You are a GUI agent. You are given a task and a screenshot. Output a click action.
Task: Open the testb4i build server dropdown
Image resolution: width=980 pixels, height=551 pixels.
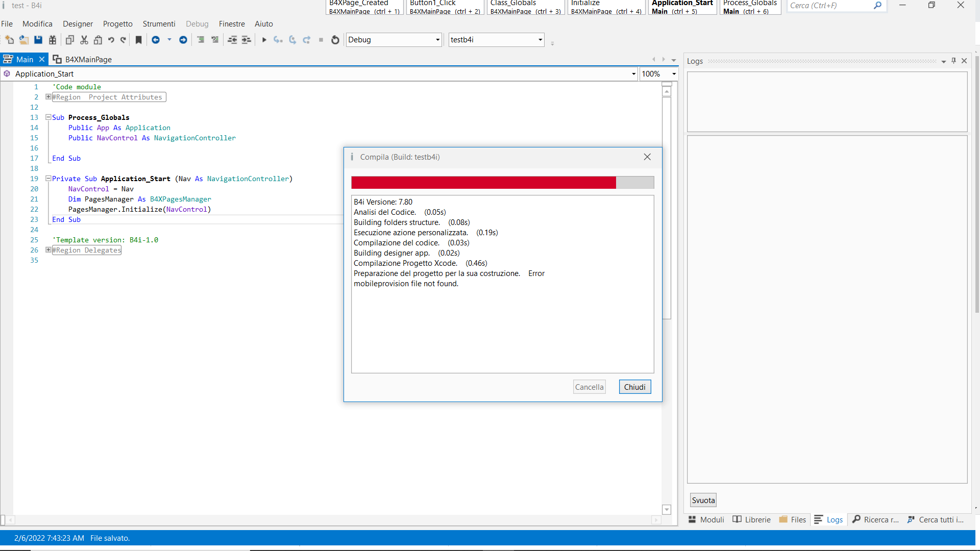[540, 40]
